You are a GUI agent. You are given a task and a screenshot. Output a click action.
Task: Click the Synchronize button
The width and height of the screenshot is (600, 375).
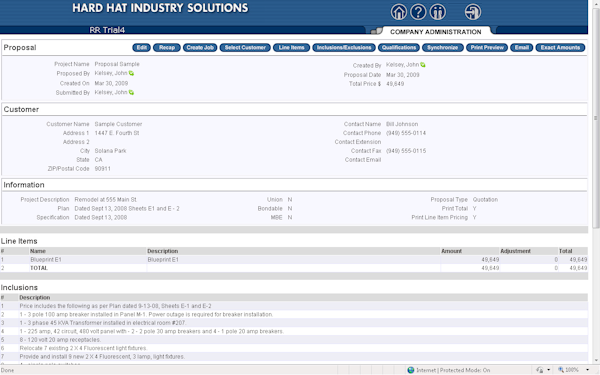443,47
